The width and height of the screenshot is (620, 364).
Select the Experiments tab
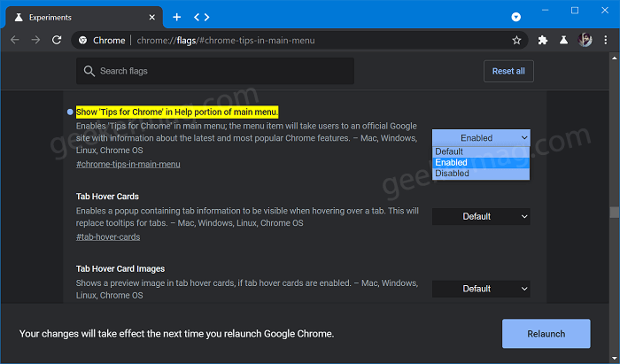coord(83,18)
